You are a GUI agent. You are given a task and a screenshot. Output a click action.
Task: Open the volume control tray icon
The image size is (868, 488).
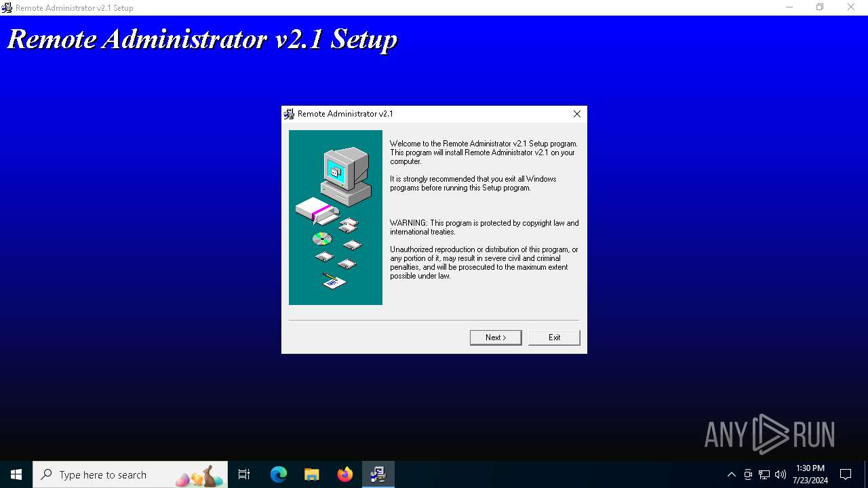781,474
